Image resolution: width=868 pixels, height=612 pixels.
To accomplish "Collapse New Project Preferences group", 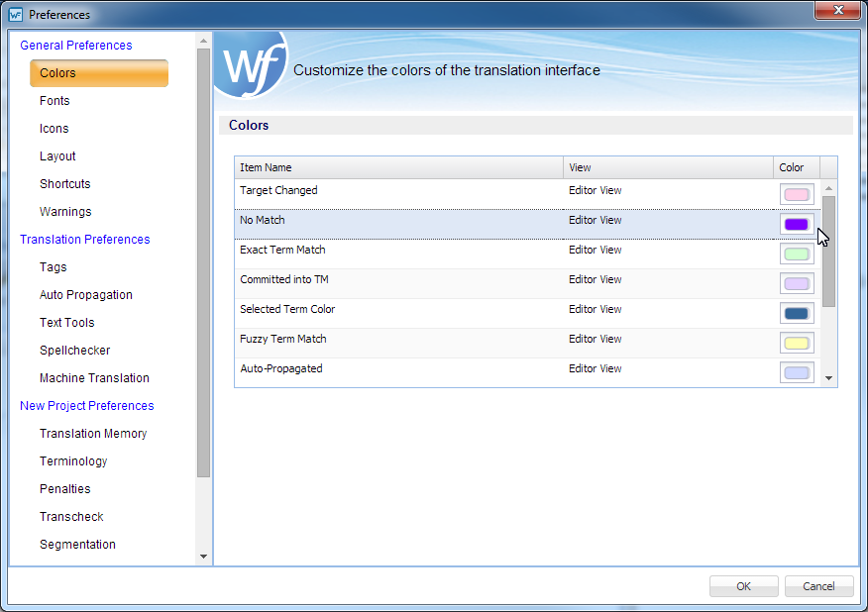I will point(87,406).
